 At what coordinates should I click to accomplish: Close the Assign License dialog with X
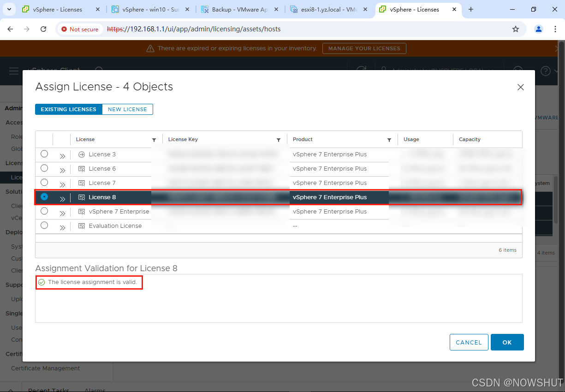coord(521,87)
